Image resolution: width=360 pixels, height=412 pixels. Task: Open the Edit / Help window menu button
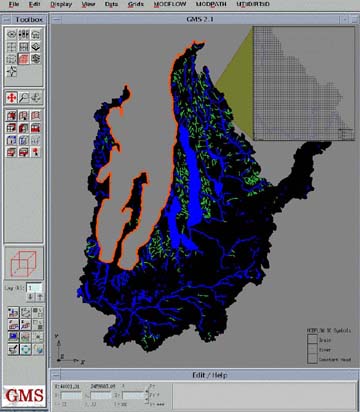[x=57, y=376]
